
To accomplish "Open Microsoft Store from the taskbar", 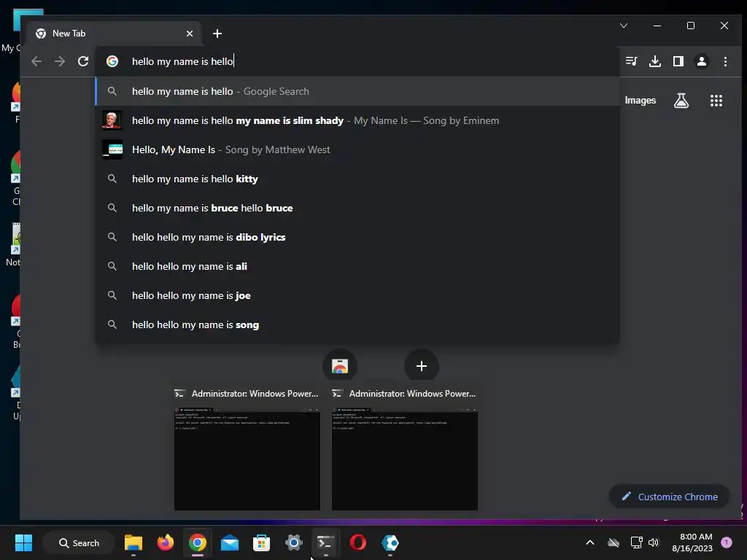I will [x=261, y=542].
